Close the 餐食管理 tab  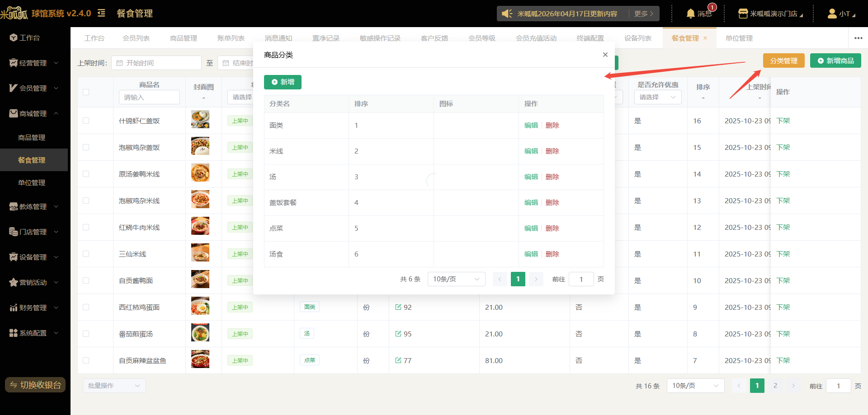tap(705, 38)
